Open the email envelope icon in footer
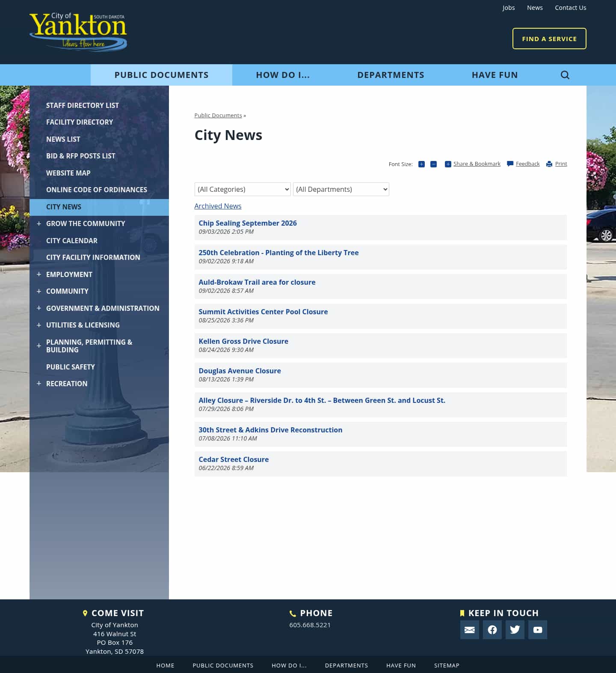 pyautogui.click(x=469, y=630)
